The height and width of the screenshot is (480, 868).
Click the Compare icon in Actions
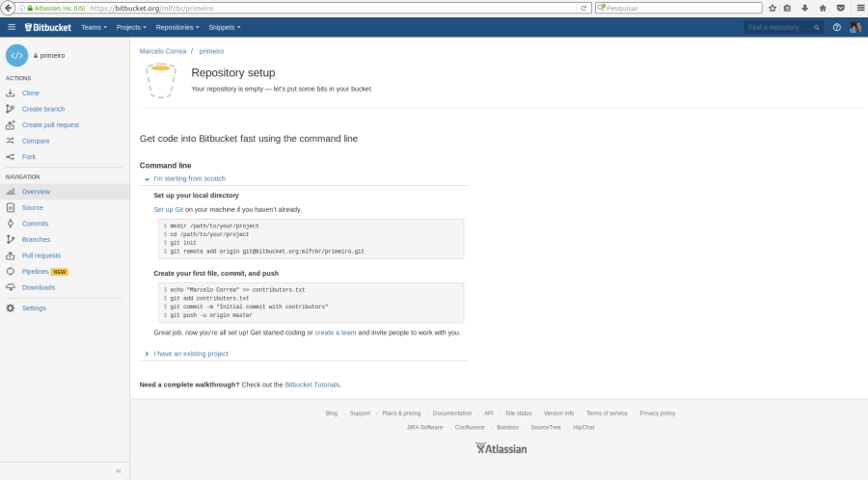click(x=11, y=141)
